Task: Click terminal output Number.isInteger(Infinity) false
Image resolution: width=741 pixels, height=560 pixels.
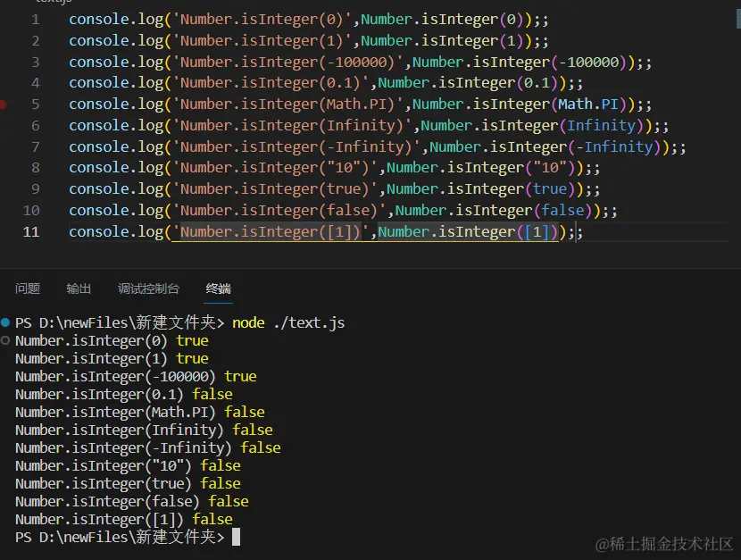Action: 144,430
